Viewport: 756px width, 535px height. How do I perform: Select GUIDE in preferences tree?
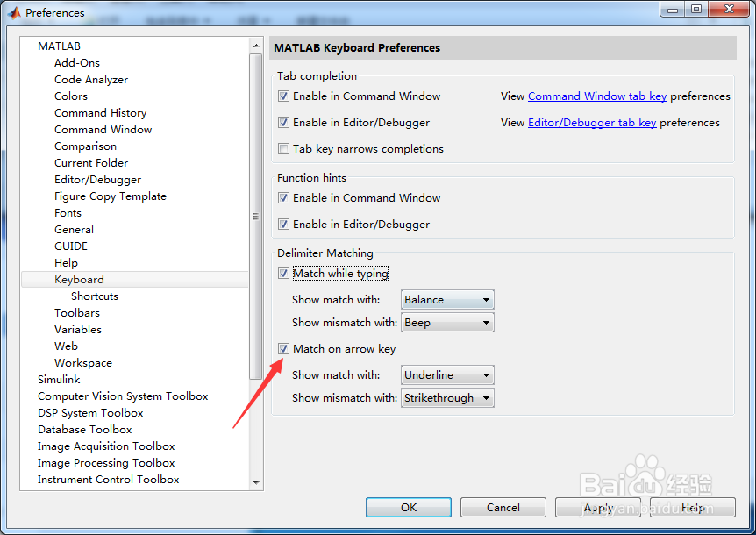tap(71, 246)
